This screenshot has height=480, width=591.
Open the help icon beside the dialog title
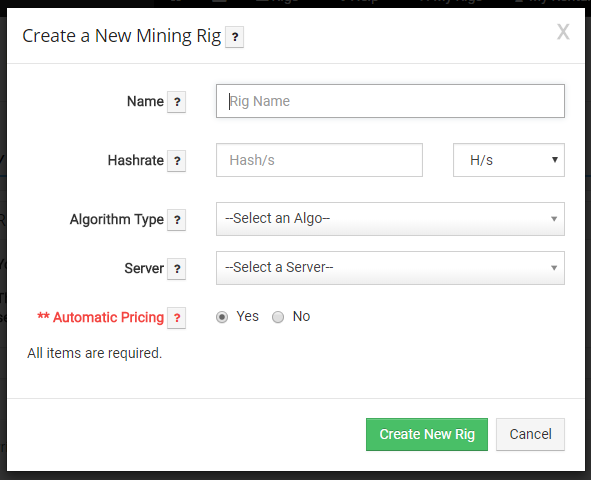[234, 37]
